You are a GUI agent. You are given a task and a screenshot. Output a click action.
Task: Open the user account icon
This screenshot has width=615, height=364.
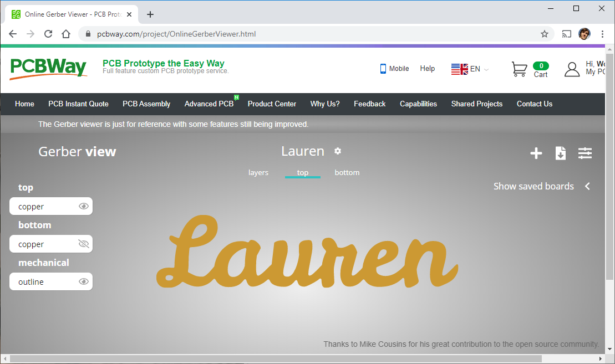coord(572,69)
